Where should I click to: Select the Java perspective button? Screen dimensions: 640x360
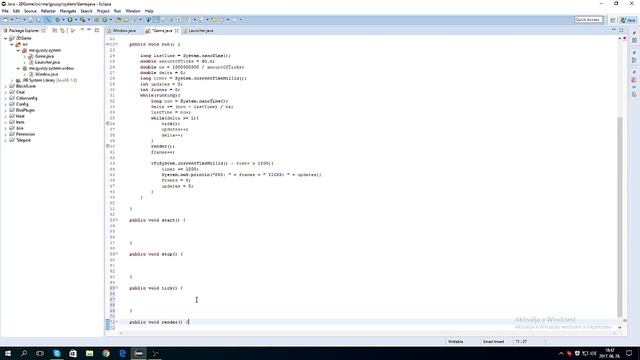(x=628, y=20)
